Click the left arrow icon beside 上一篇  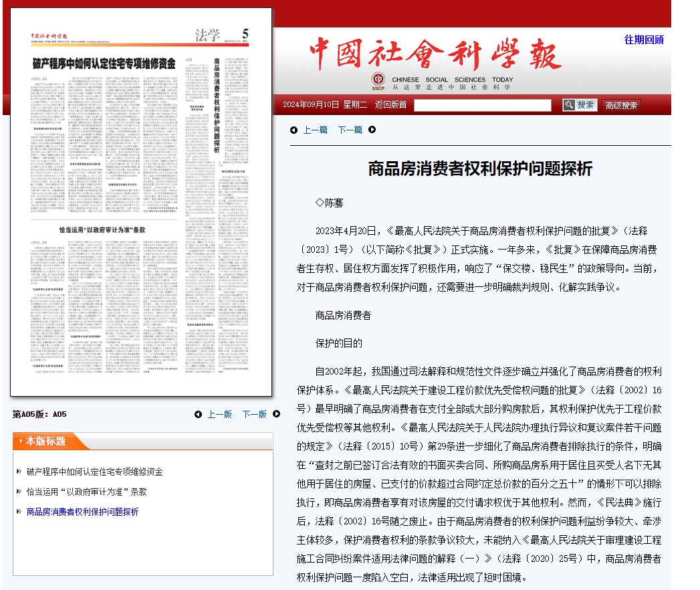tap(294, 130)
